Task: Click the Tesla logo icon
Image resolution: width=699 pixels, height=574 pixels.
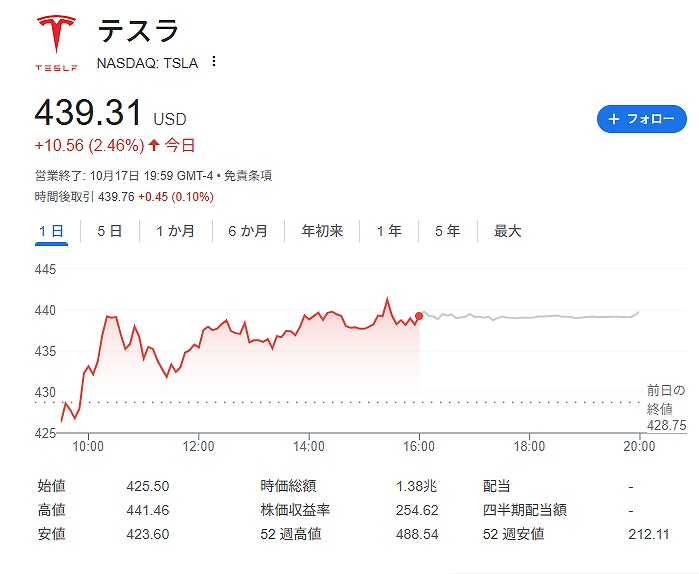Action: (56, 39)
